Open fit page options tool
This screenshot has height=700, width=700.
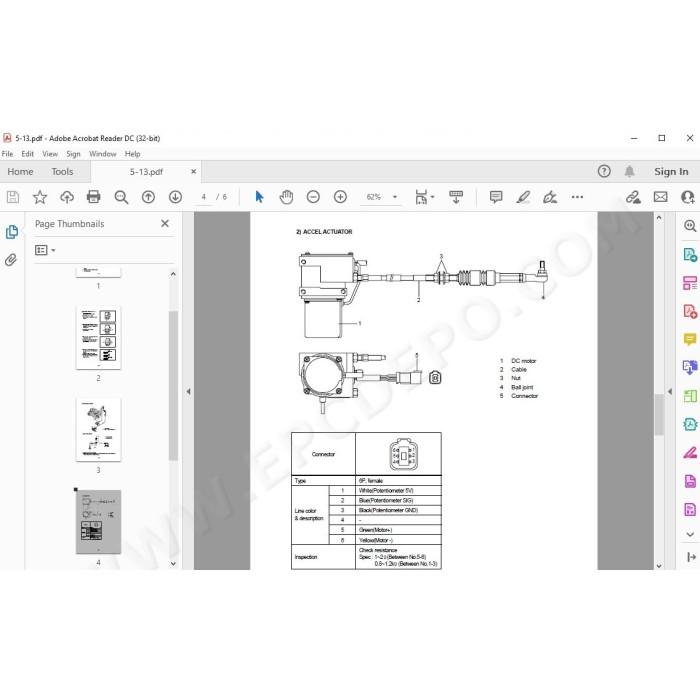tap(421, 197)
